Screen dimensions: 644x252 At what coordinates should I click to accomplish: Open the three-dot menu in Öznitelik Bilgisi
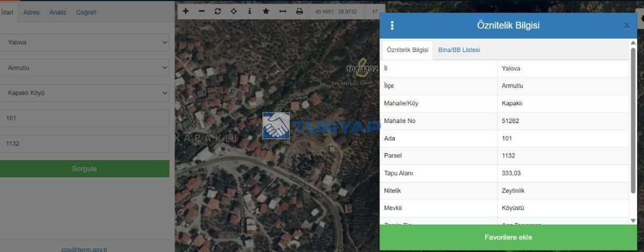pyautogui.click(x=392, y=25)
